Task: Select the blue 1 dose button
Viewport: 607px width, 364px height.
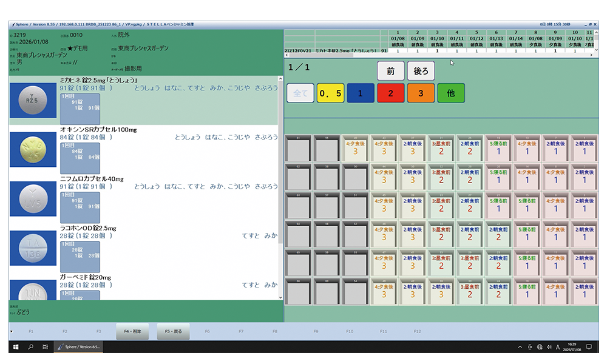Action: click(361, 93)
